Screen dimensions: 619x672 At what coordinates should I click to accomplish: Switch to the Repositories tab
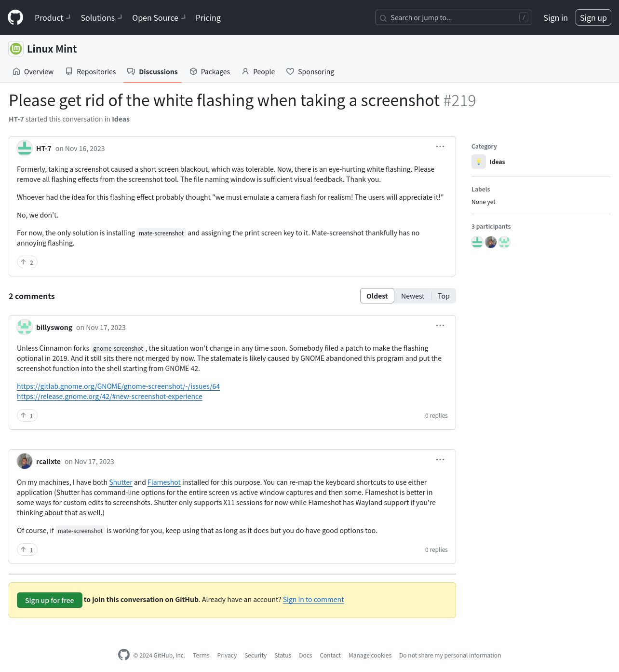91,71
